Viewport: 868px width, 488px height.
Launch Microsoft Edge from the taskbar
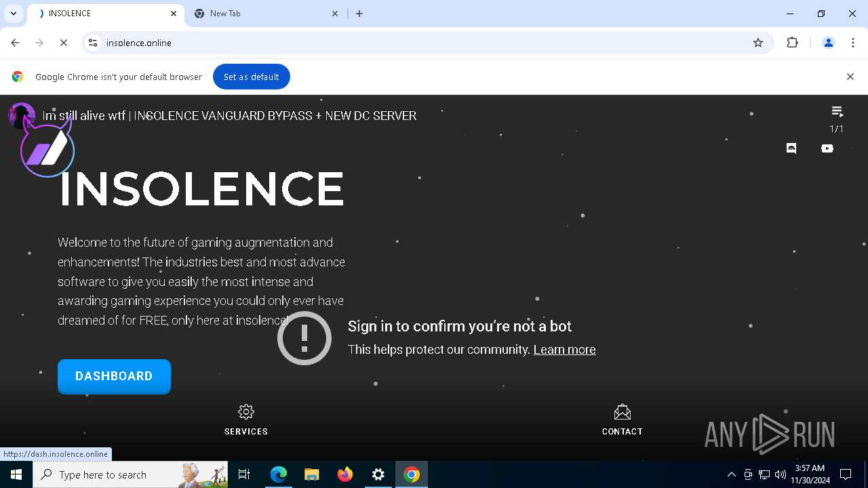[x=279, y=474]
